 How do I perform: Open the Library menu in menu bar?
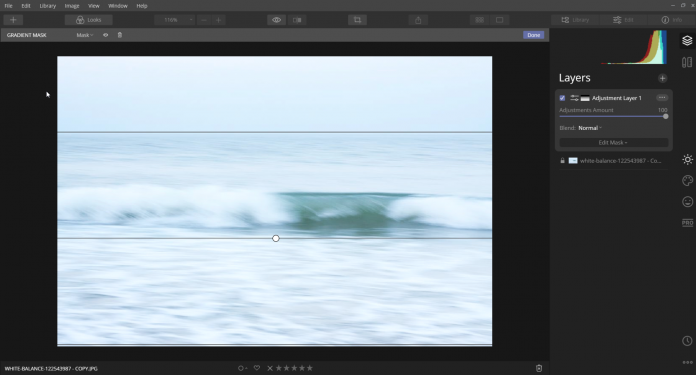pyautogui.click(x=47, y=6)
